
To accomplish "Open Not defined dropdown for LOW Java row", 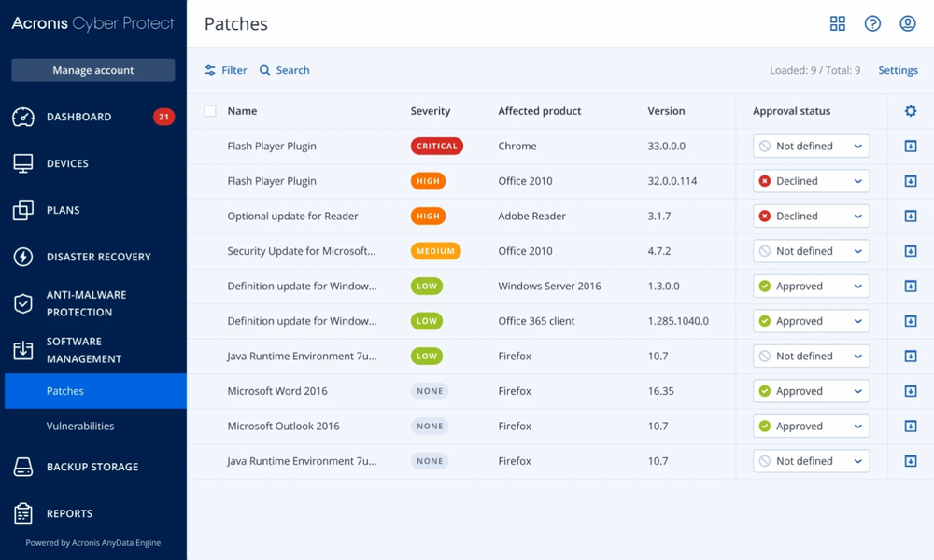I will click(x=811, y=357).
